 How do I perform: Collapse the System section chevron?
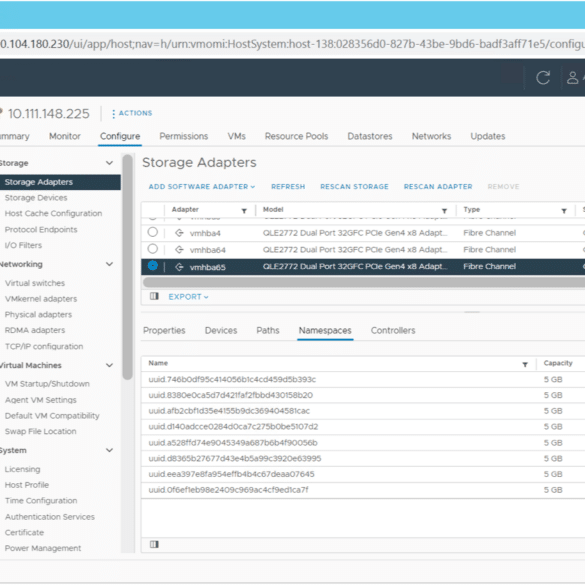109,450
